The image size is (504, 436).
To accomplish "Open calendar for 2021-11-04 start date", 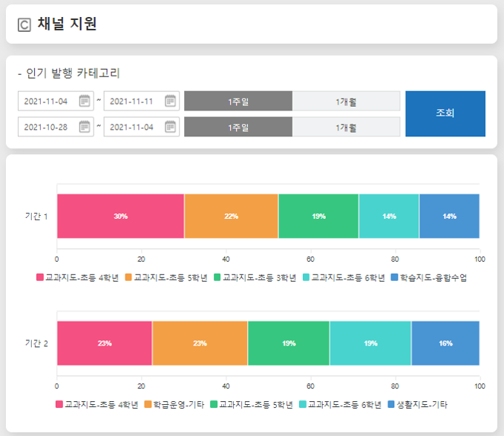I will pos(85,101).
